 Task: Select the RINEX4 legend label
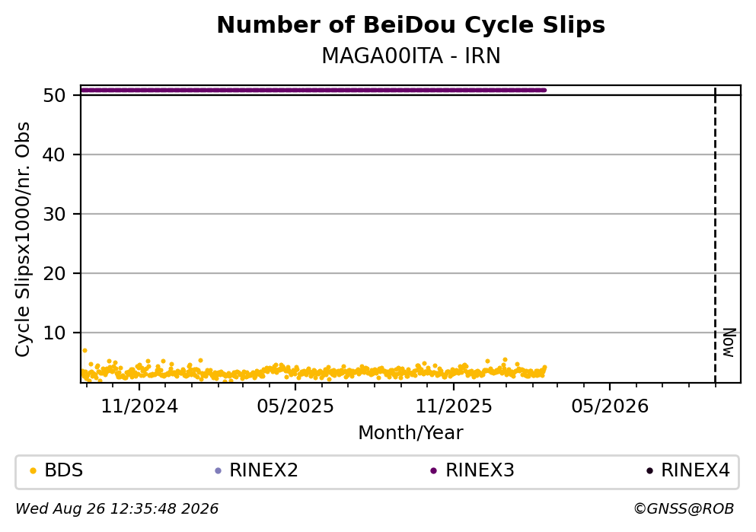[695, 470]
